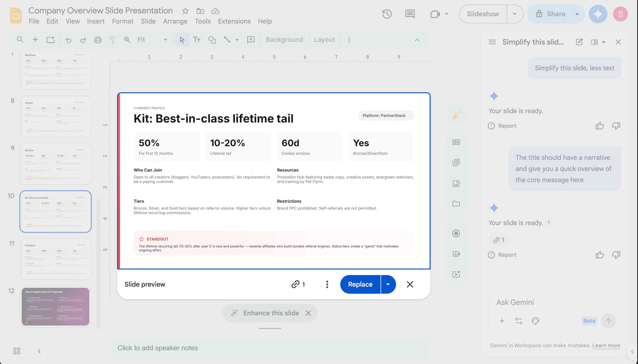The height and width of the screenshot is (364, 638).
Task: Select the cursor arrow tool
Action: [182, 40]
